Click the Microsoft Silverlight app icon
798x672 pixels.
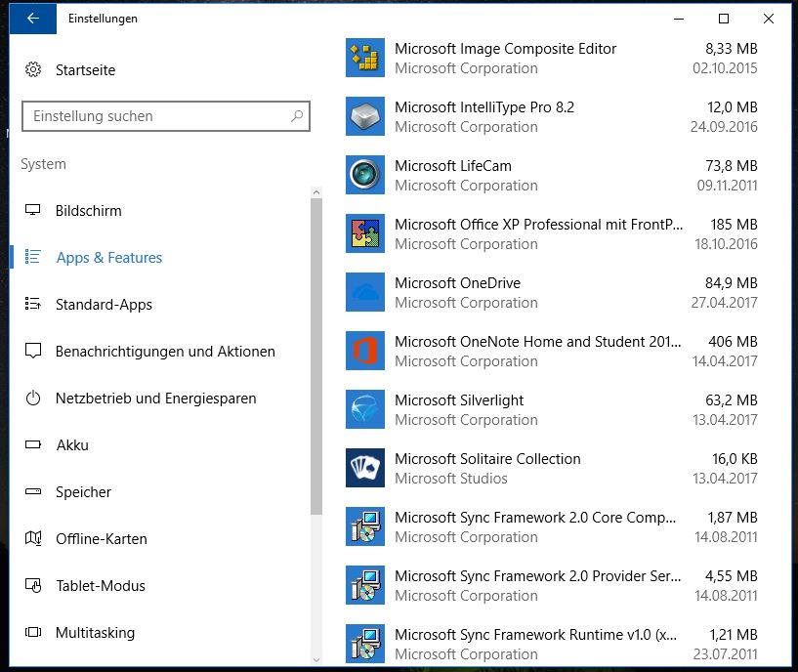coord(365,410)
